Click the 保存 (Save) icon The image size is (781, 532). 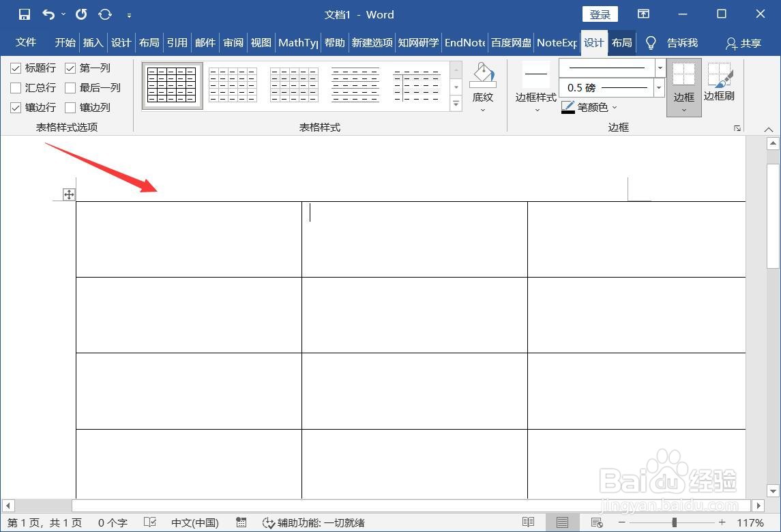coord(24,14)
